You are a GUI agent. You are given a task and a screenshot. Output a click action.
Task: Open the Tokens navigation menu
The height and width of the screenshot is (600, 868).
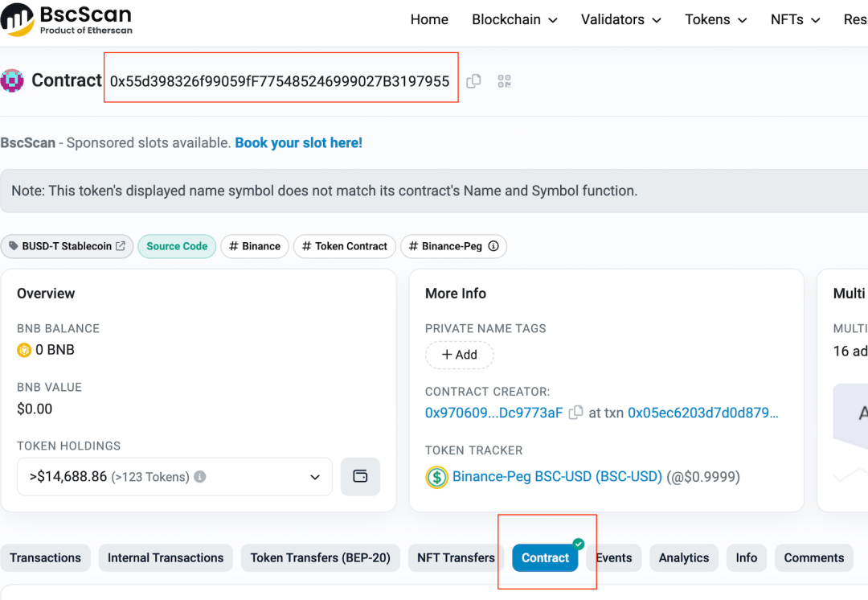[x=715, y=19]
